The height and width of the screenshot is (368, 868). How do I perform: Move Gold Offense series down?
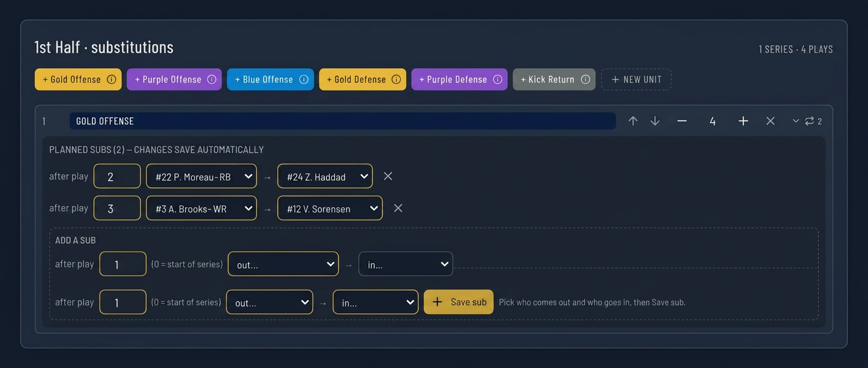point(655,121)
